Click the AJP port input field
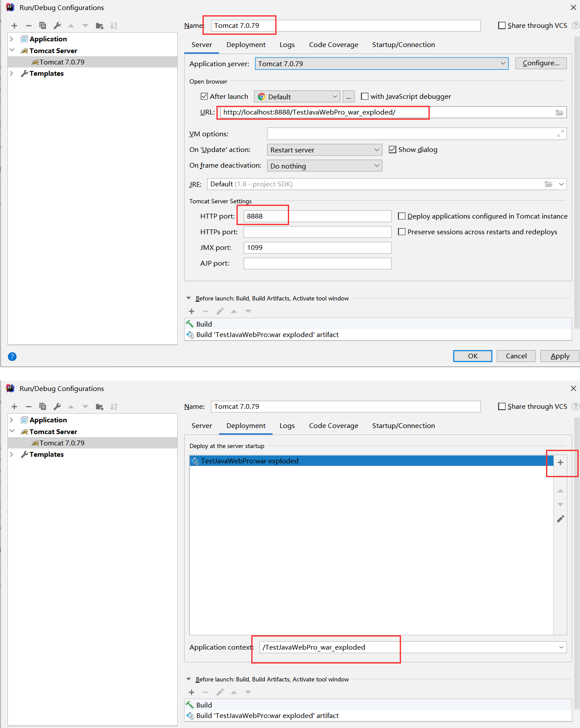The height and width of the screenshot is (728, 580). point(317,263)
